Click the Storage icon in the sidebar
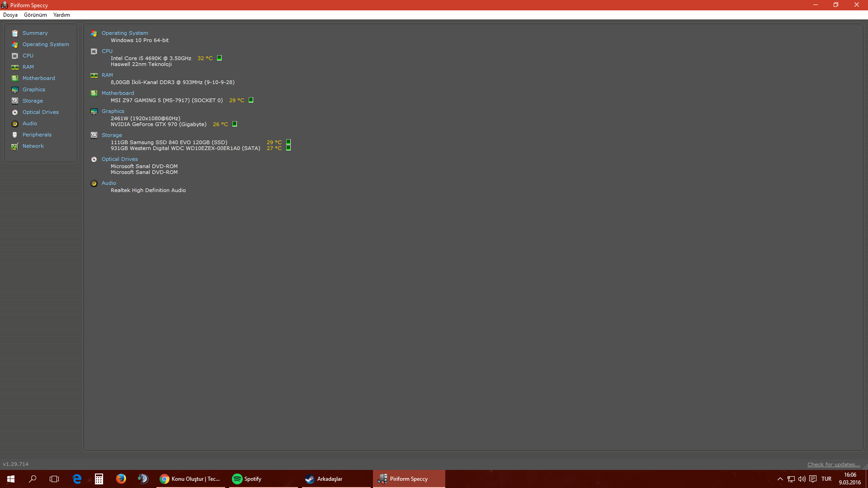 (x=15, y=101)
